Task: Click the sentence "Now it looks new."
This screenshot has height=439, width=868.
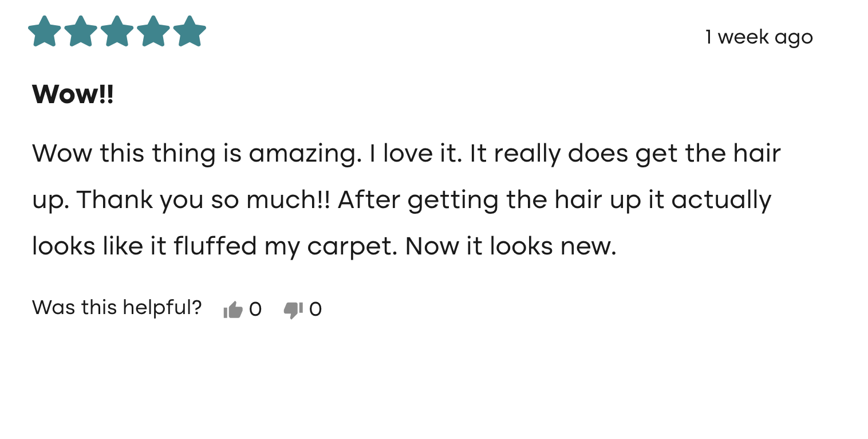Action: pyautogui.click(x=510, y=246)
